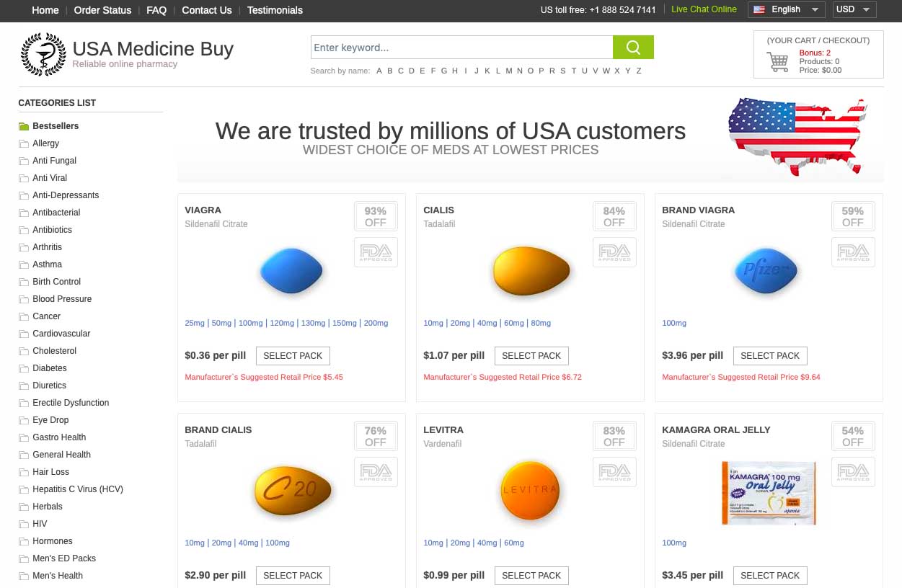Click the green Bestsellers folder icon
Screen dimensions: 902x588
coord(24,127)
